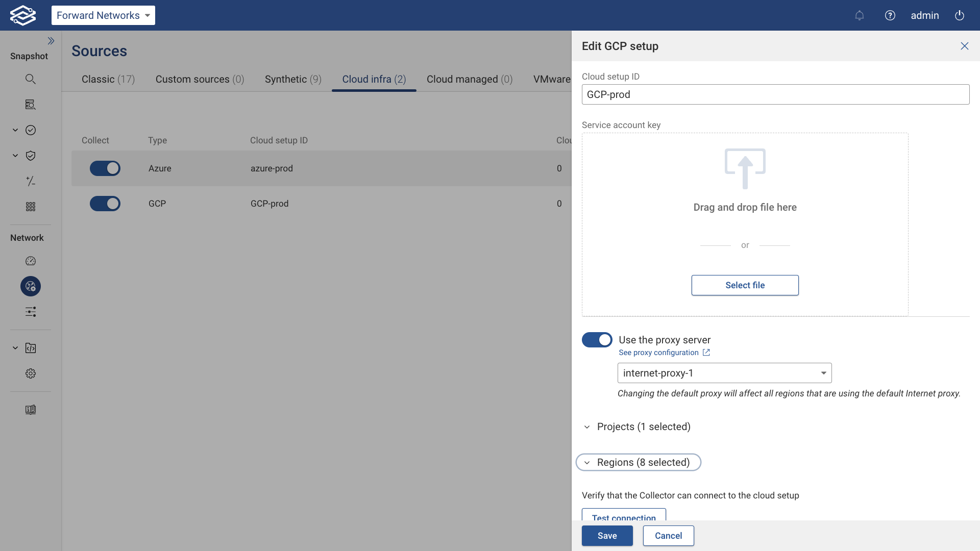
Task: Open the sidebar dashboard gauge icon
Action: [x=31, y=261]
